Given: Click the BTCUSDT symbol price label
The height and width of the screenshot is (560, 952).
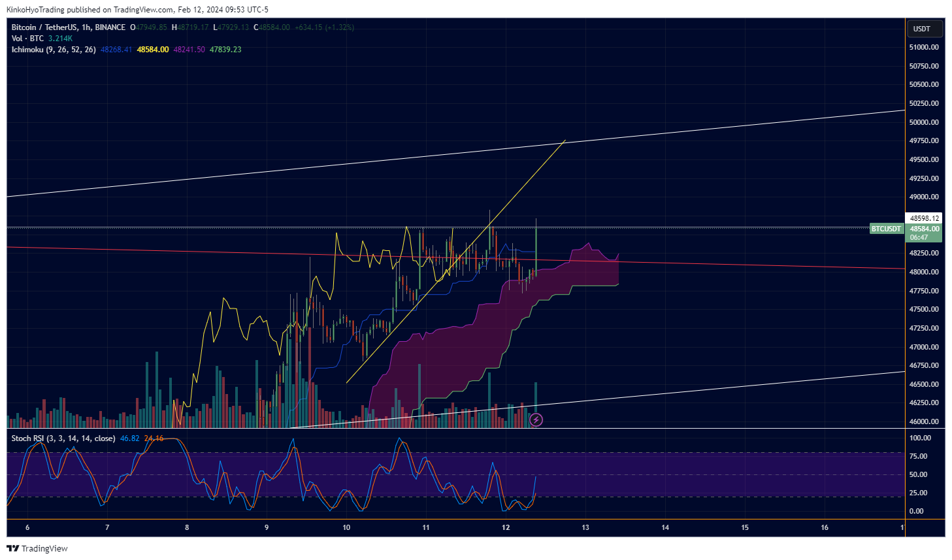Looking at the screenshot, I should [886, 229].
